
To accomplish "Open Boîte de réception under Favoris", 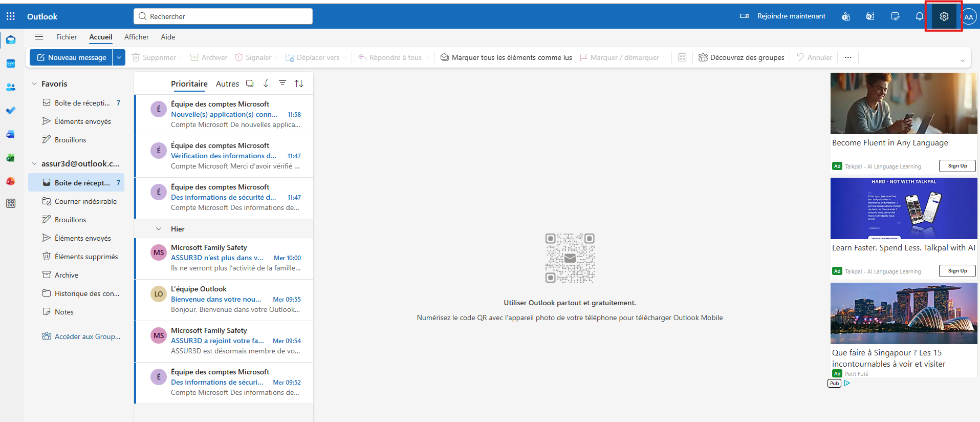I will (76, 103).
